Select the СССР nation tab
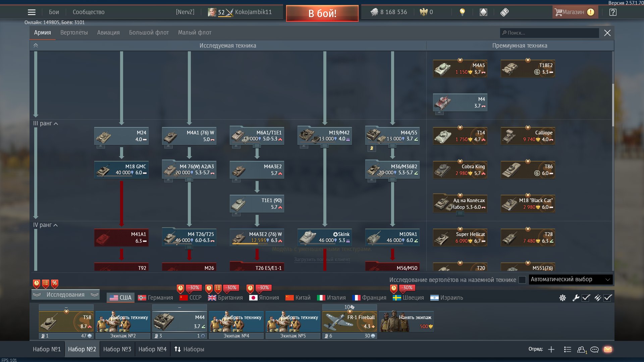The height and width of the screenshot is (362, 644). click(x=191, y=298)
